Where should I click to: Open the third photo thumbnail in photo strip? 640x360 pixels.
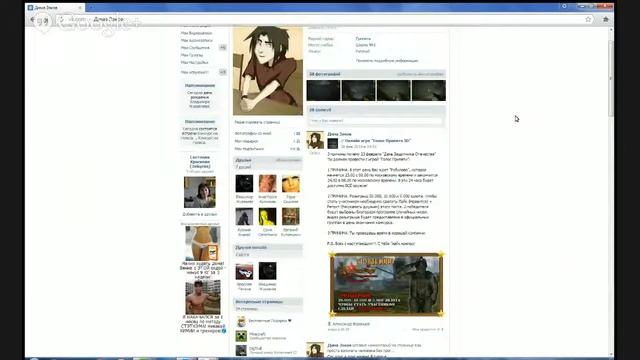[x=393, y=90]
